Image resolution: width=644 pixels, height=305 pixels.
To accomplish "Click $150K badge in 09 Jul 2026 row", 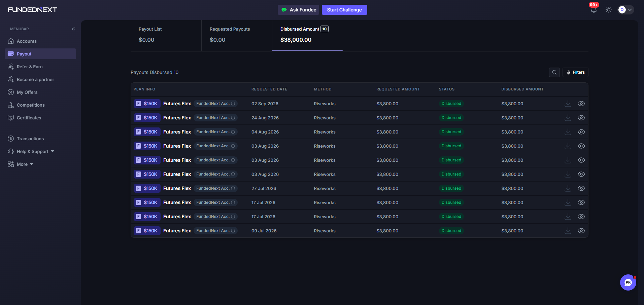I will click(147, 231).
